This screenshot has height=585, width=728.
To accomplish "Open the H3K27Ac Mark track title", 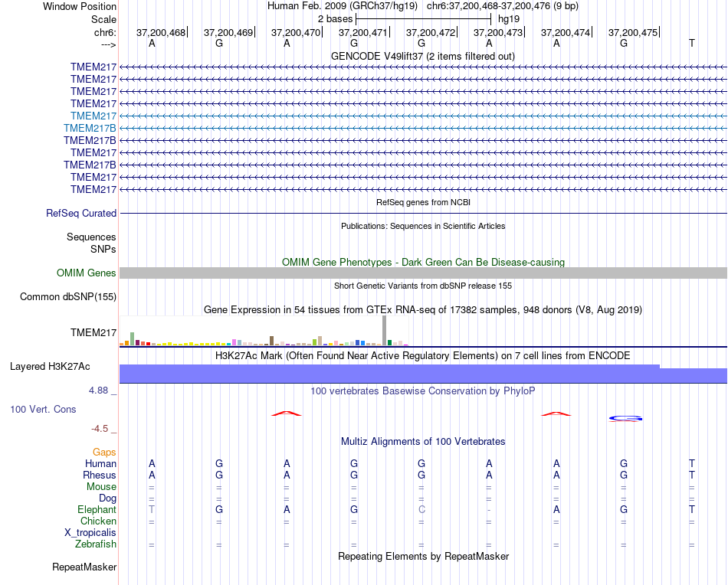I will pos(423,356).
